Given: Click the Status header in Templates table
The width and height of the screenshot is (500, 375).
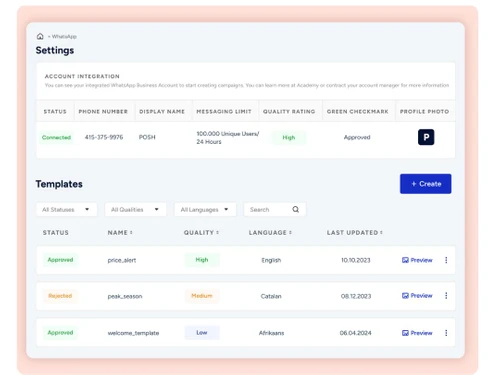Looking at the screenshot, I should (x=56, y=233).
